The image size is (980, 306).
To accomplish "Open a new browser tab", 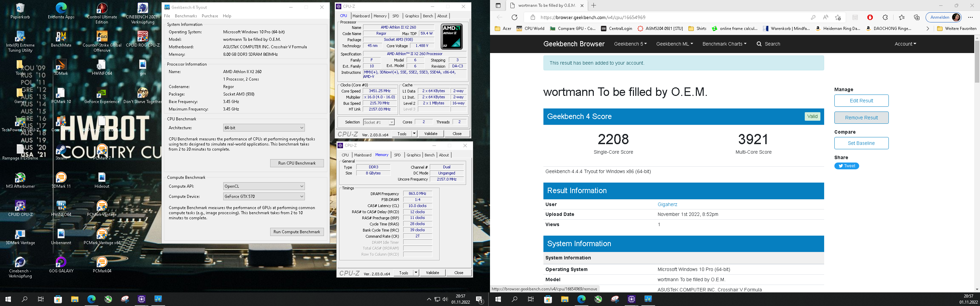I will click(x=593, y=5).
